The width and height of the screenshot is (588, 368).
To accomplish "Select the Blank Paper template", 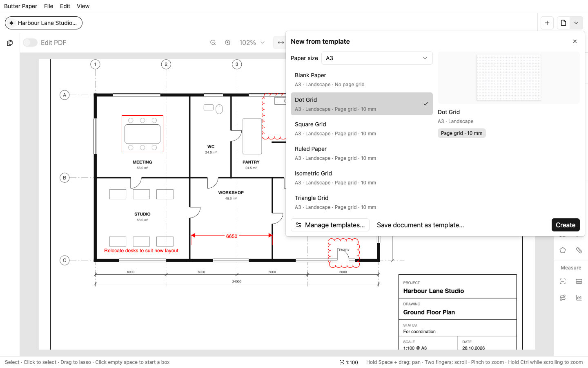I will [362, 79].
